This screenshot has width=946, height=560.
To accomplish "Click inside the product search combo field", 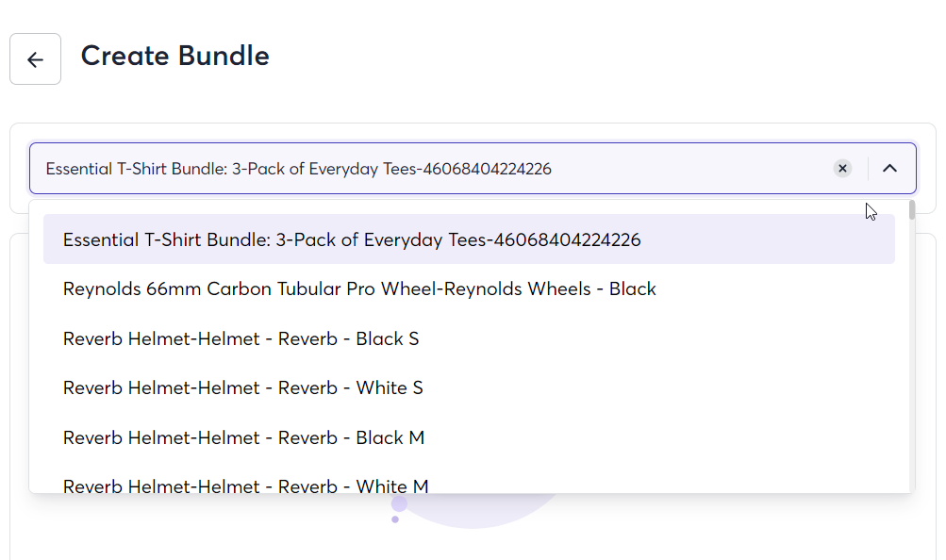I will click(435, 168).
